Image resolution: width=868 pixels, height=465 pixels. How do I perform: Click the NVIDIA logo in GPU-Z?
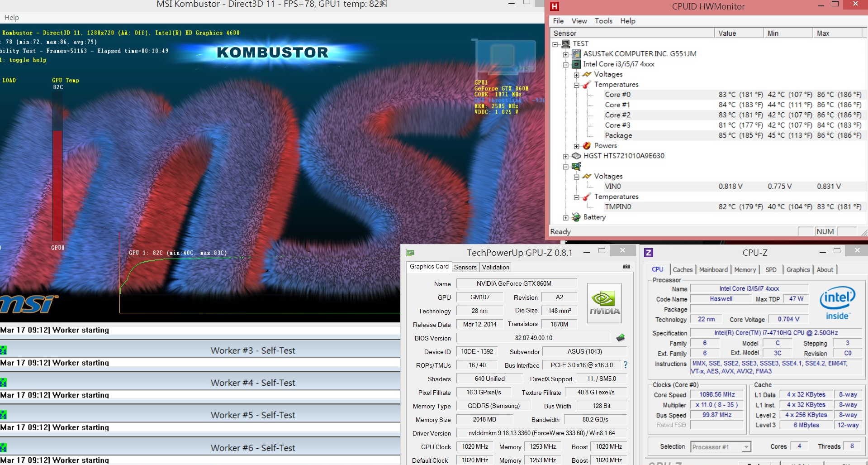[x=604, y=303]
